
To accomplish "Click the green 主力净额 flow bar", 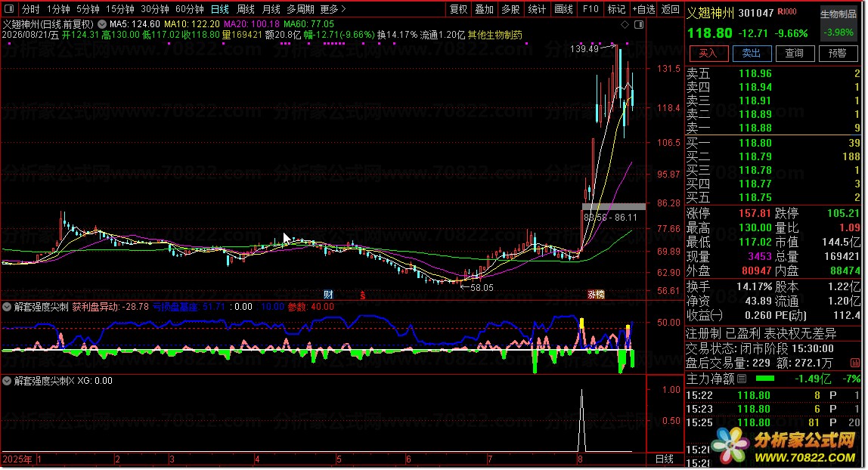I will coord(765,379).
